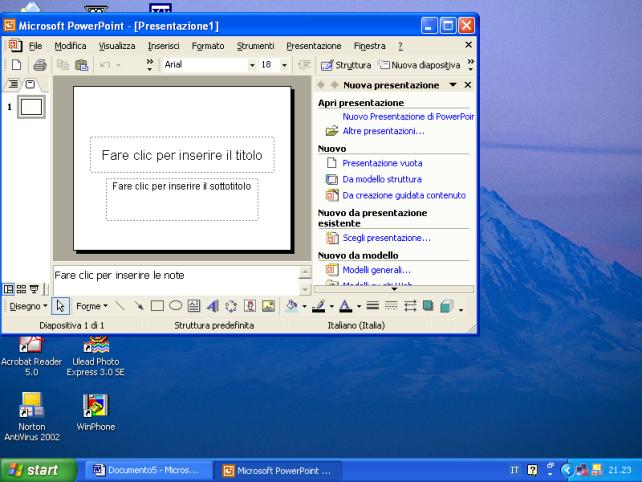642x482 pixels.
Task: Open the Dash style options
Action: (x=391, y=306)
